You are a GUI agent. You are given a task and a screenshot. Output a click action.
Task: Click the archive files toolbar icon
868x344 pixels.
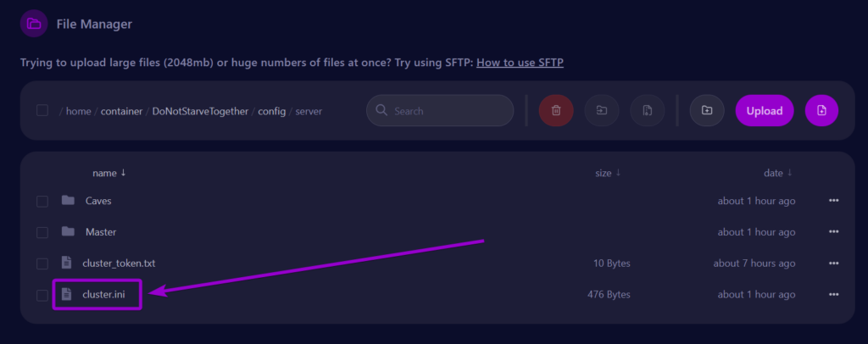pos(647,110)
